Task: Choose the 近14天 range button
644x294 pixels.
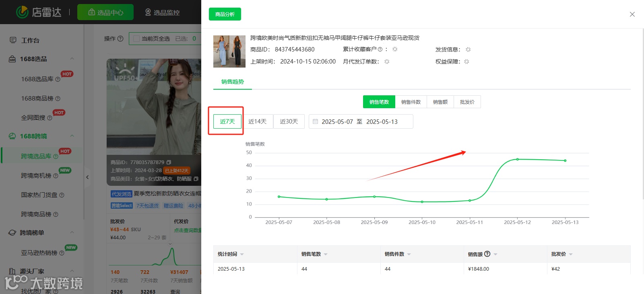Action: [258, 121]
